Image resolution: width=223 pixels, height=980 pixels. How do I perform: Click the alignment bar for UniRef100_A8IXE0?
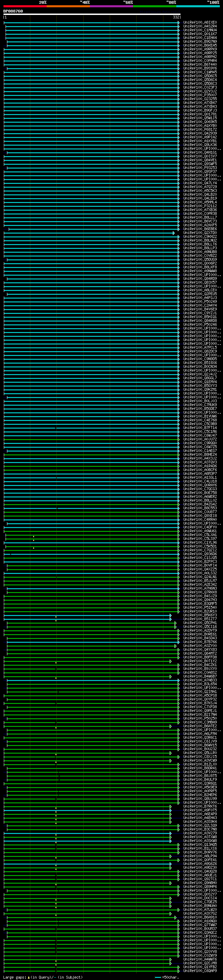pyautogui.click(x=92, y=23)
